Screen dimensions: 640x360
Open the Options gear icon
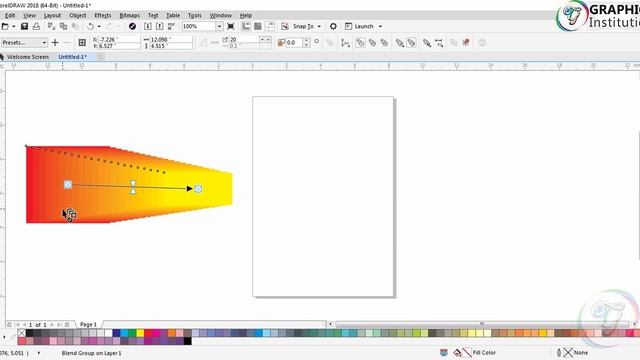[x=333, y=26]
